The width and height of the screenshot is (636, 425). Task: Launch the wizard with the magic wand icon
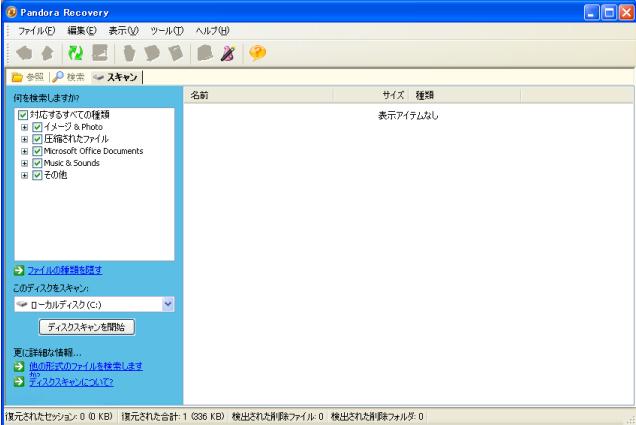tap(228, 53)
